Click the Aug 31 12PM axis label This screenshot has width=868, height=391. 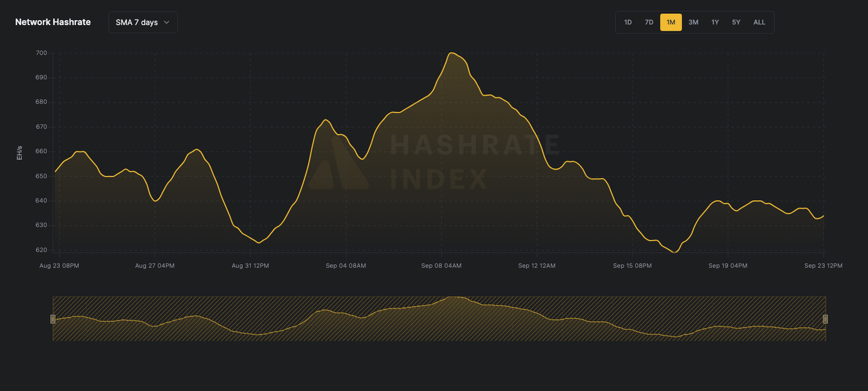250,265
